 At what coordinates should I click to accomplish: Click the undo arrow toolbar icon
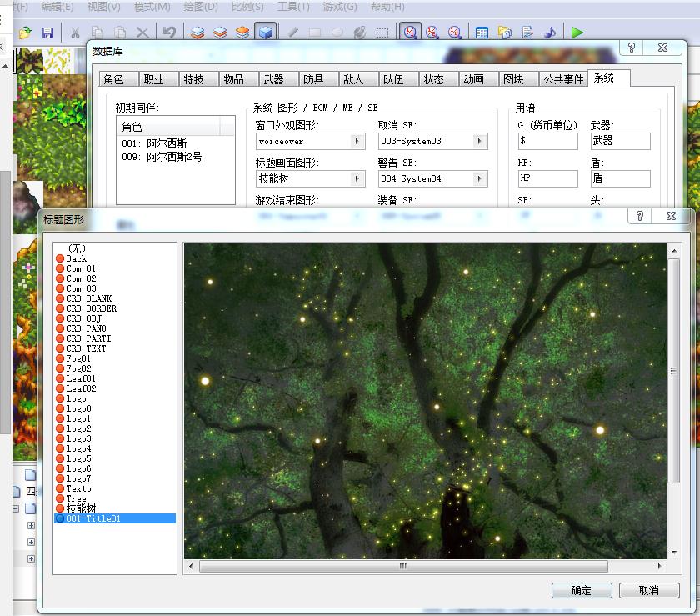[x=169, y=33]
